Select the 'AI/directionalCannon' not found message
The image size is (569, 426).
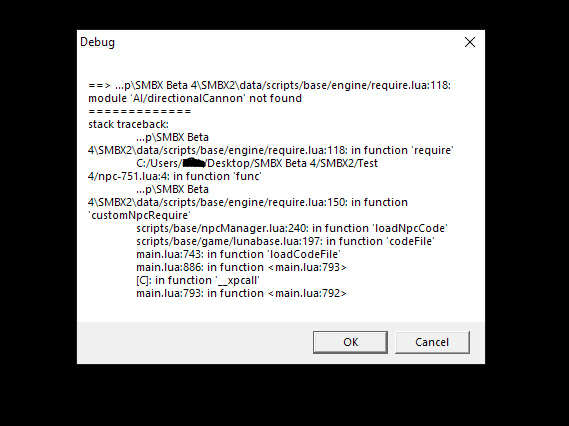coord(195,98)
